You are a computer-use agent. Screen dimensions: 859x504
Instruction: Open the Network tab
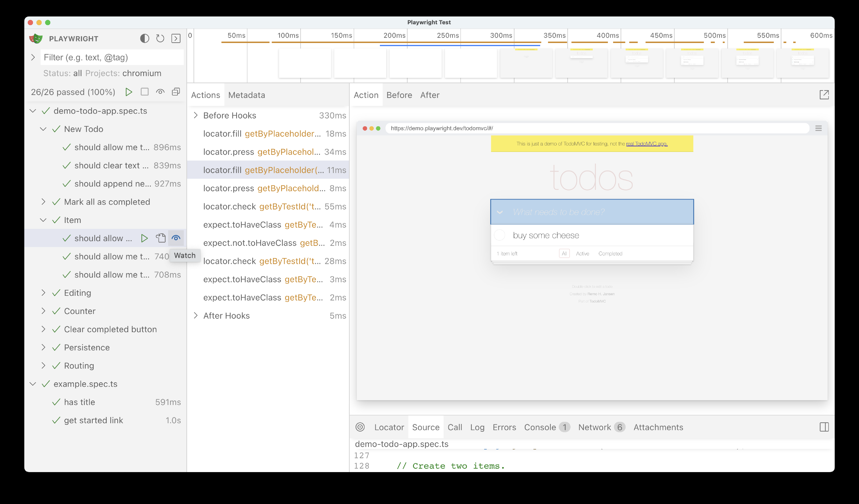tap(602, 427)
